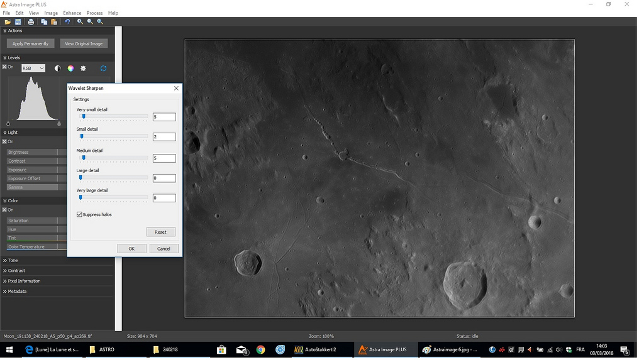Reset levels with blue refresh icon
Image resolution: width=644 pixels, height=360 pixels.
click(x=104, y=68)
